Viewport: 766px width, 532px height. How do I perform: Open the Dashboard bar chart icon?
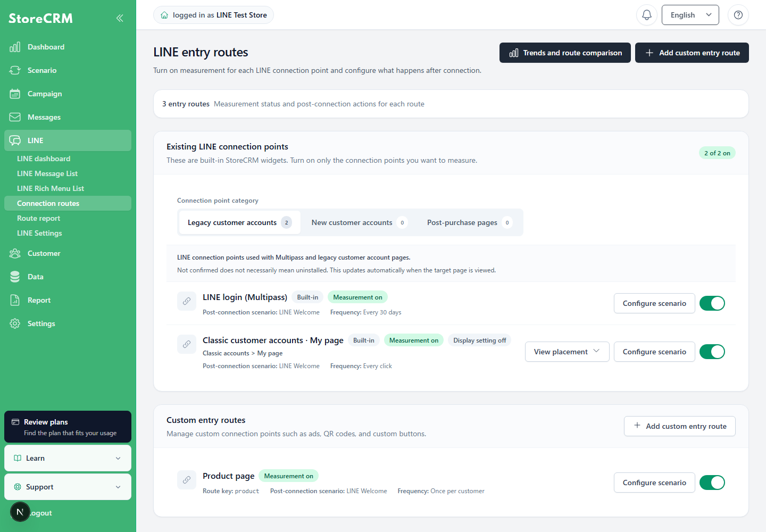(15, 47)
